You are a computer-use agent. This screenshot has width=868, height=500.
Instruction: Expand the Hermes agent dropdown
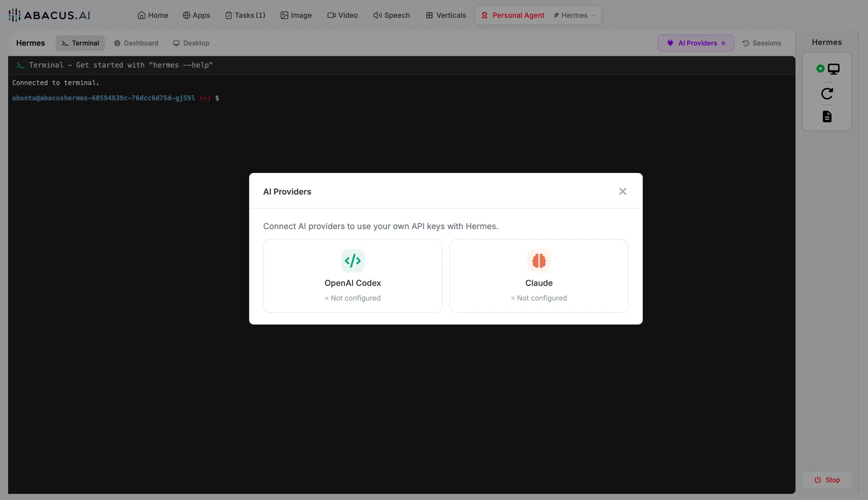[x=574, y=15]
